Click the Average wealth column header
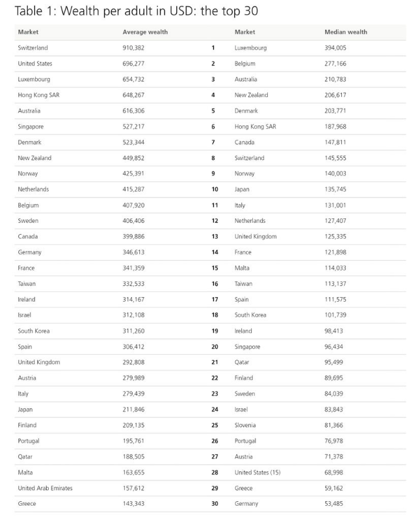Viewport: 420px width, 520px height. (x=145, y=32)
